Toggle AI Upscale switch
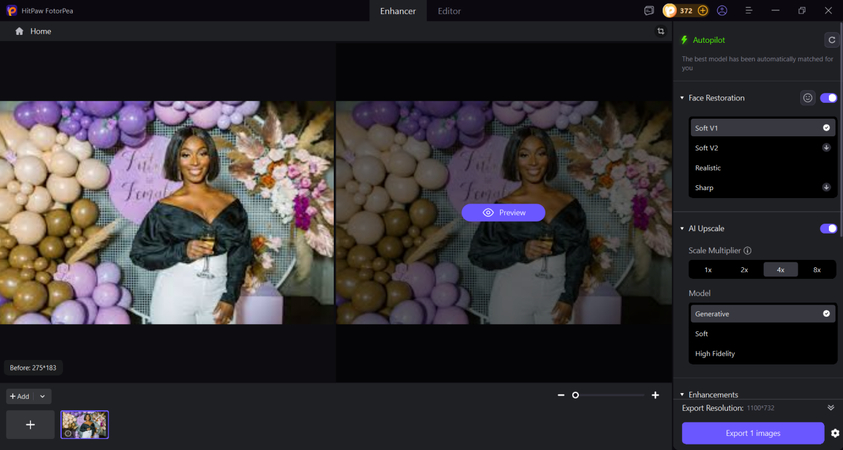This screenshot has height=450, width=843. pos(828,228)
